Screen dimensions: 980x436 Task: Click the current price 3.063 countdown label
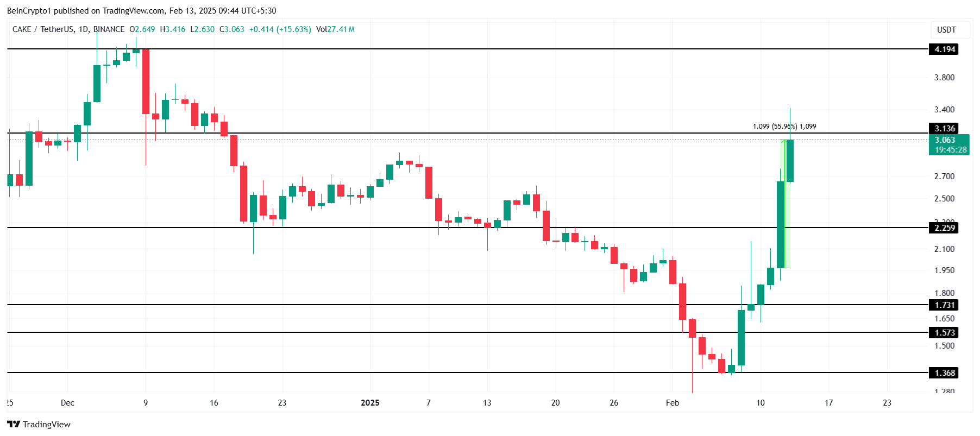tap(949, 145)
